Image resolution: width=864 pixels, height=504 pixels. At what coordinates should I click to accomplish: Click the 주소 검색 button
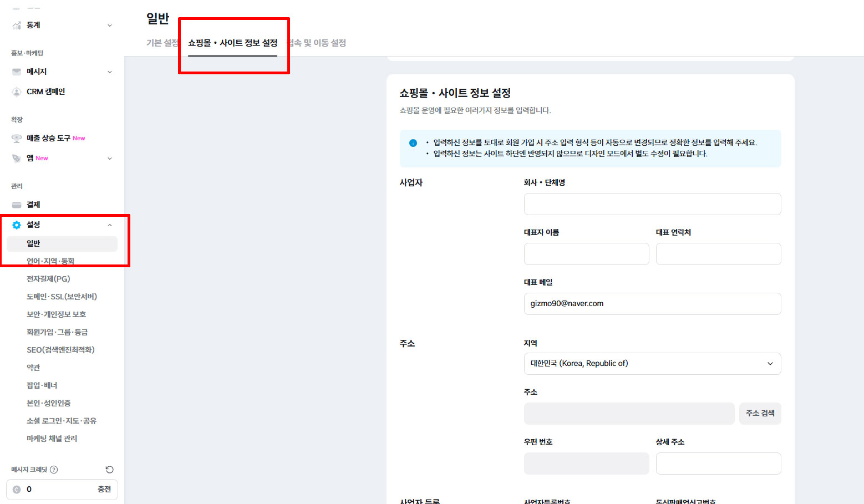760,414
